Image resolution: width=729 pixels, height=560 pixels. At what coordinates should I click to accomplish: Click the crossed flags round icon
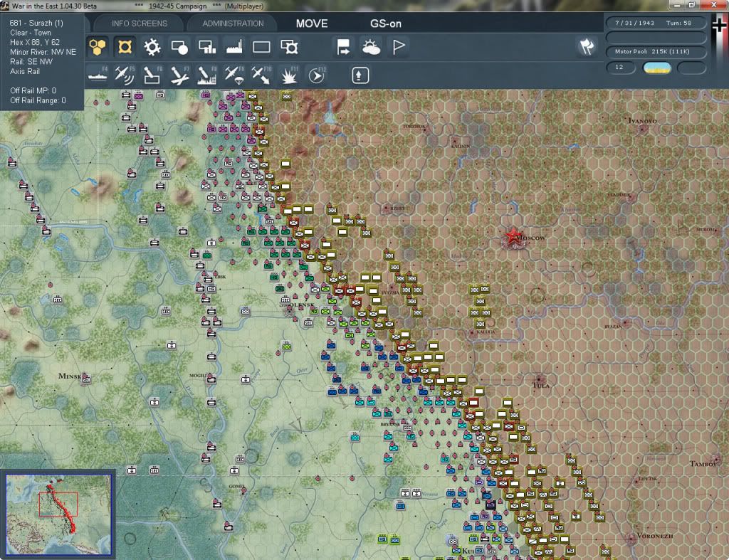587,46
